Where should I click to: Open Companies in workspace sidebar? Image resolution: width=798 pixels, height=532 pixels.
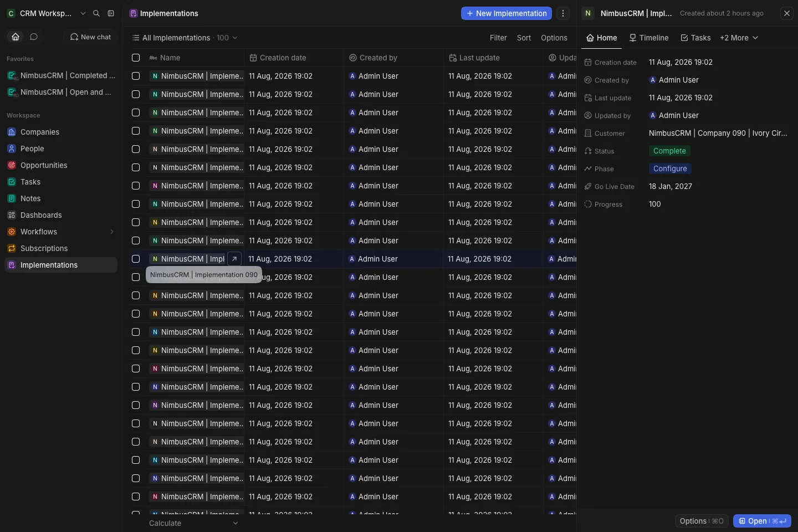pos(61,132)
